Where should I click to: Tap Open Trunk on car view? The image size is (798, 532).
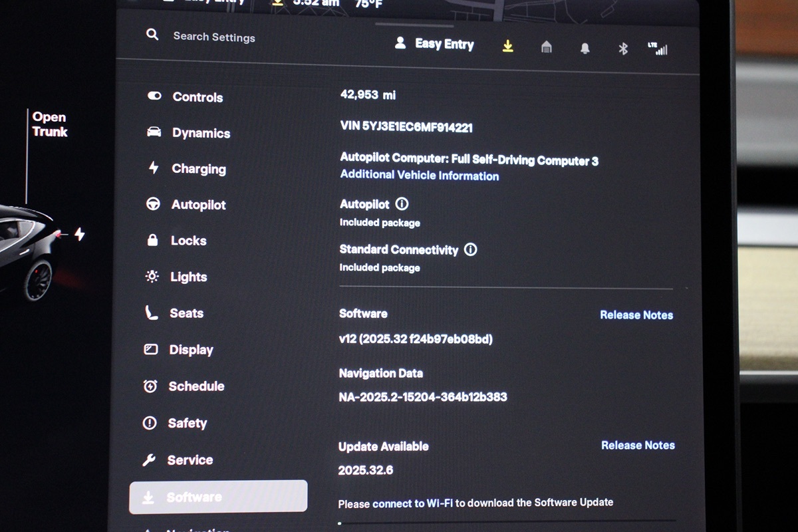(50, 124)
